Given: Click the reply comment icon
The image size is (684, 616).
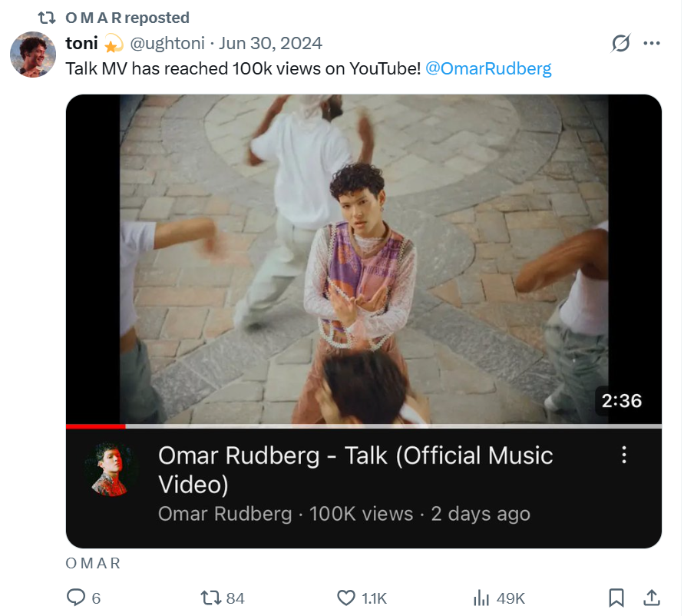Looking at the screenshot, I should pos(77,598).
